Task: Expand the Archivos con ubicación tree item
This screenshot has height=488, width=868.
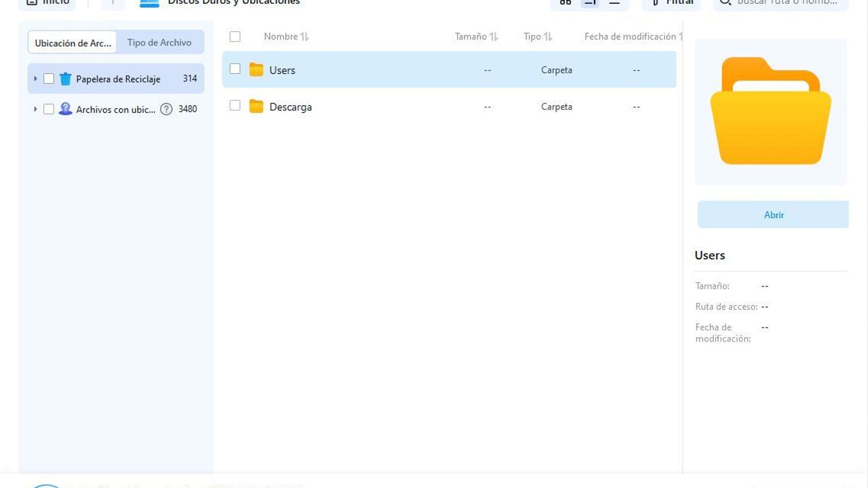Action: coord(35,109)
